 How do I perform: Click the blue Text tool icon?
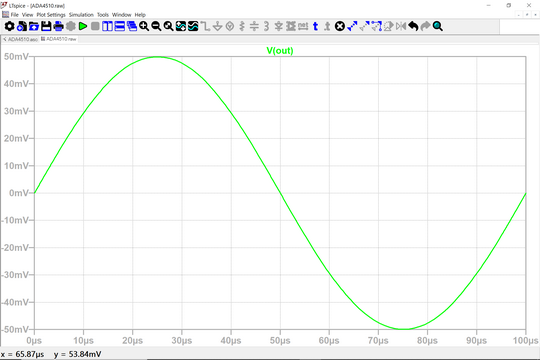[x=315, y=26]
